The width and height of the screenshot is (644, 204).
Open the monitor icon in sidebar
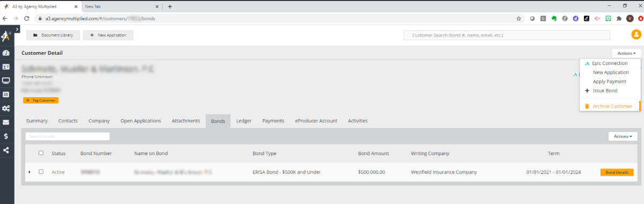coord(6,81)
